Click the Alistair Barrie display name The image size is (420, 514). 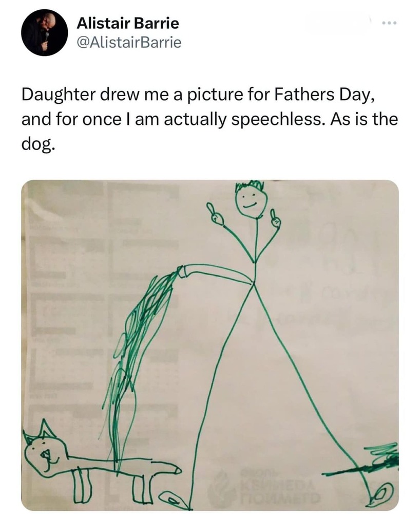[x=128, y=23]
